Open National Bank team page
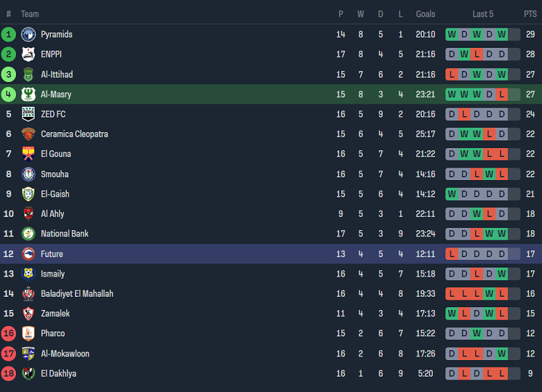 click(65, 234)
